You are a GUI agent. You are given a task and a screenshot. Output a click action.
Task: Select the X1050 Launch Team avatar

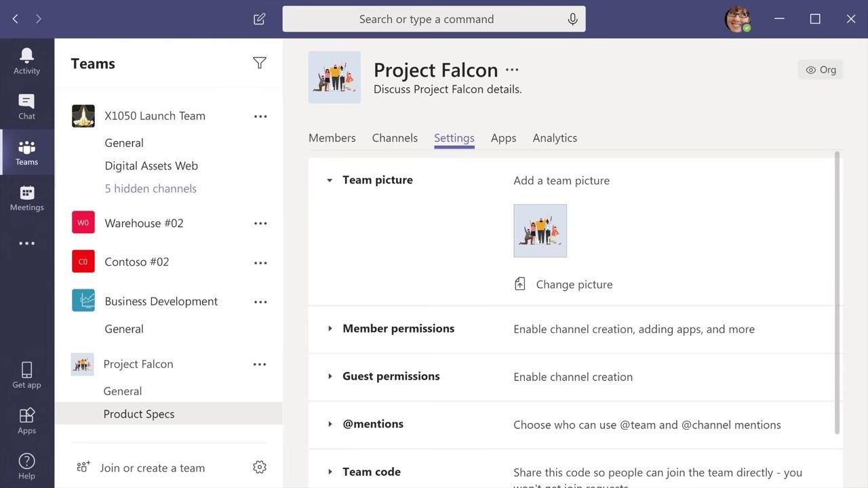coord(83,116)
